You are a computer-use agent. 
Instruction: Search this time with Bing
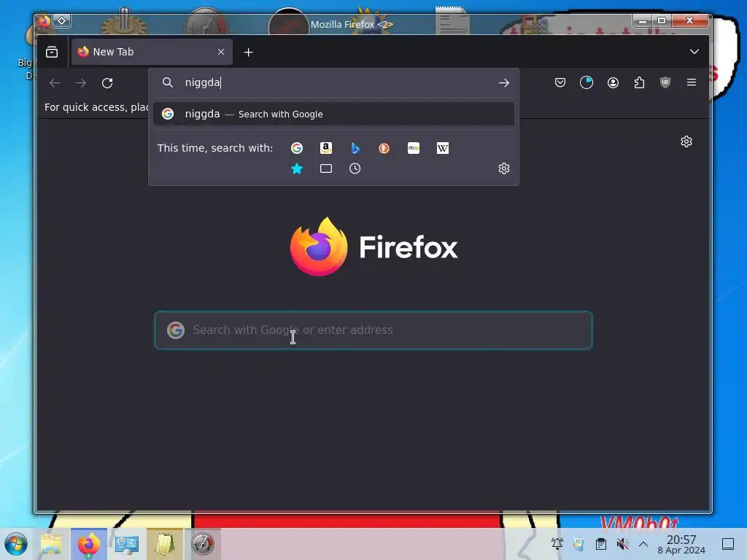coord(355,148)
